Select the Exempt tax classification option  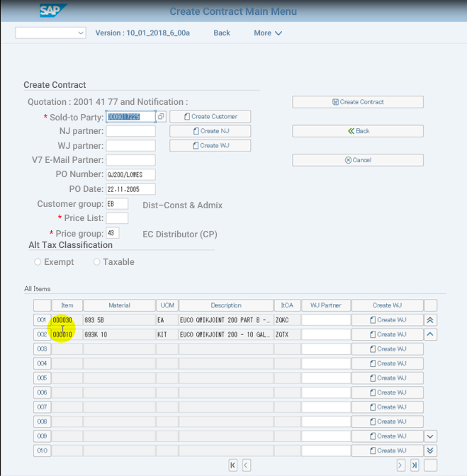[x=38, y=262]
